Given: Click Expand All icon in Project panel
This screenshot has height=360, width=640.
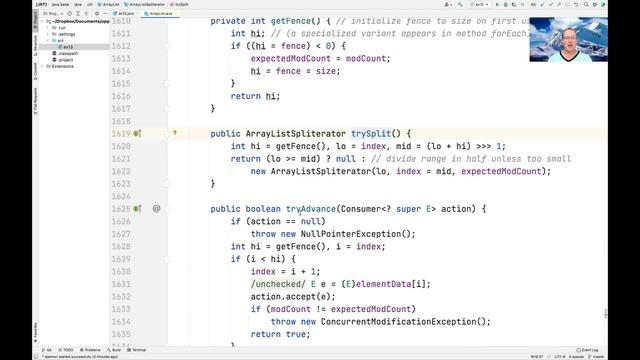Looking at the screenshot, I should pos(78,13).
